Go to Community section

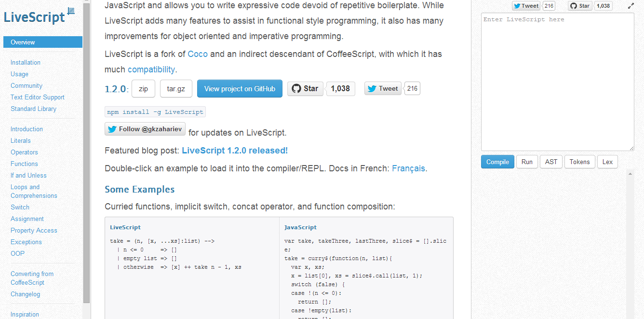(27, 86)
